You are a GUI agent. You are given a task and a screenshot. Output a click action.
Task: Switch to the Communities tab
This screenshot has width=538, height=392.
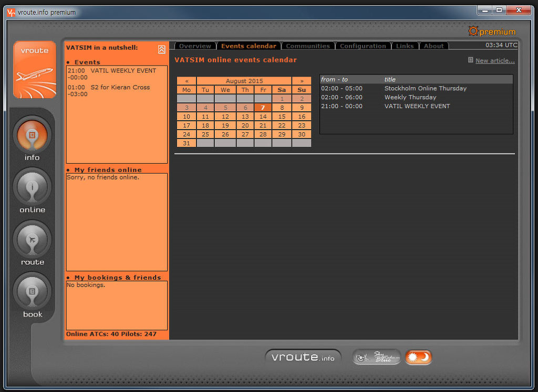click(308, 46)
